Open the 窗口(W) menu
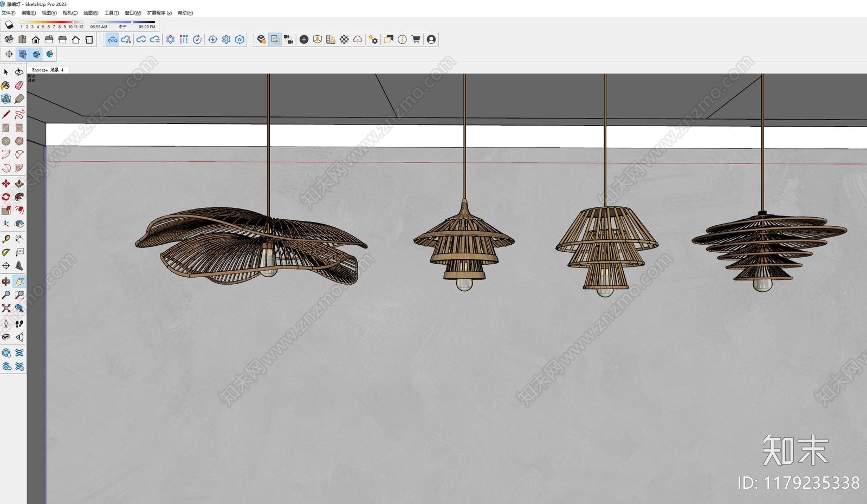The image size is (867, 504). coord(133,13)
